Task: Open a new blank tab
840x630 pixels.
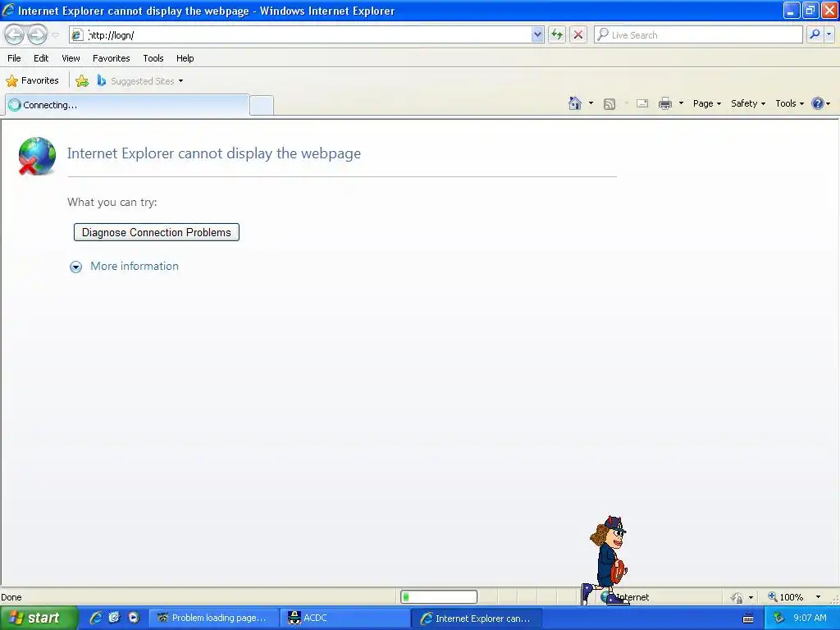Action: (262, 106)
